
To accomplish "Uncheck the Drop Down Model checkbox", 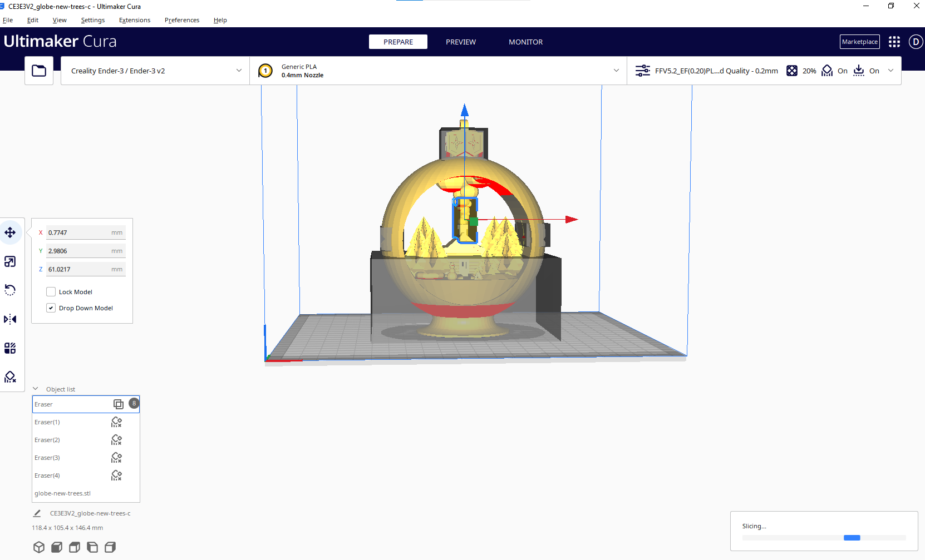I will [x=51, y=308].
